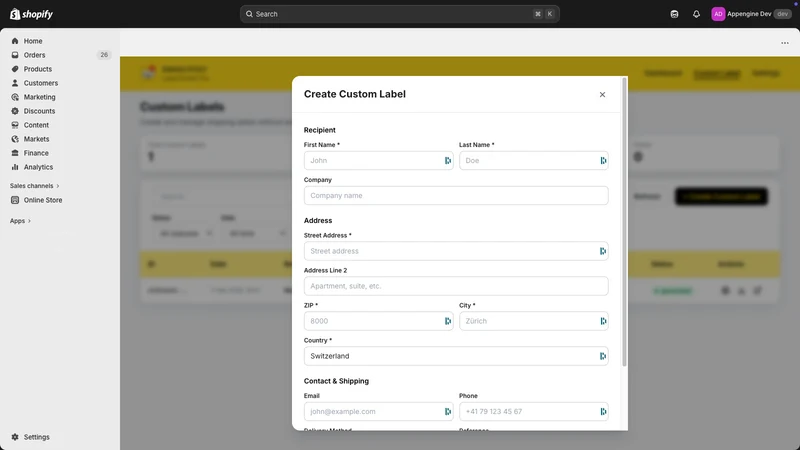Click the Finance icon in sidebar
The image size is (800, 450).
click(15, 153)
